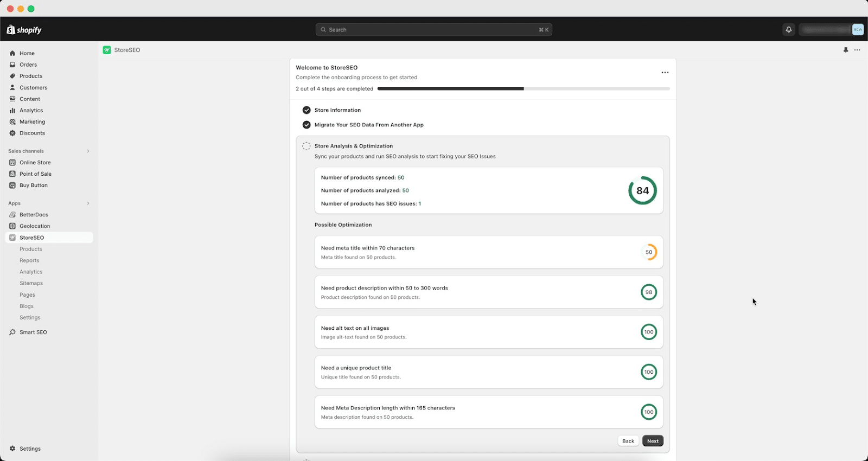Open the Welcome card three-dot menu

(665, 72)
